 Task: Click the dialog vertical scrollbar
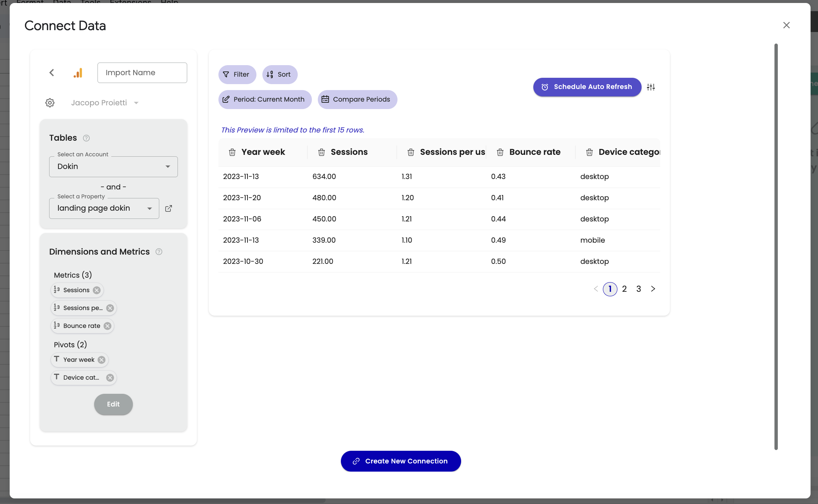[776, 246]
